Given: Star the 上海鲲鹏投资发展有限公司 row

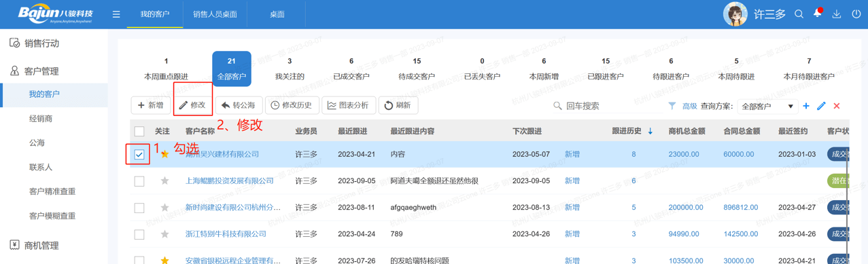Looking at the screenshot, I should pos(164,181).
